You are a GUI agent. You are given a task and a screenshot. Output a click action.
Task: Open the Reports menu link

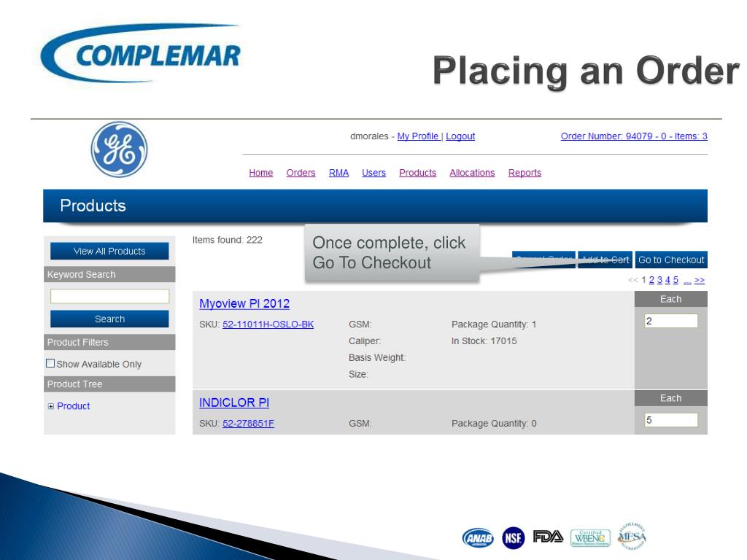tap(525, 173)
